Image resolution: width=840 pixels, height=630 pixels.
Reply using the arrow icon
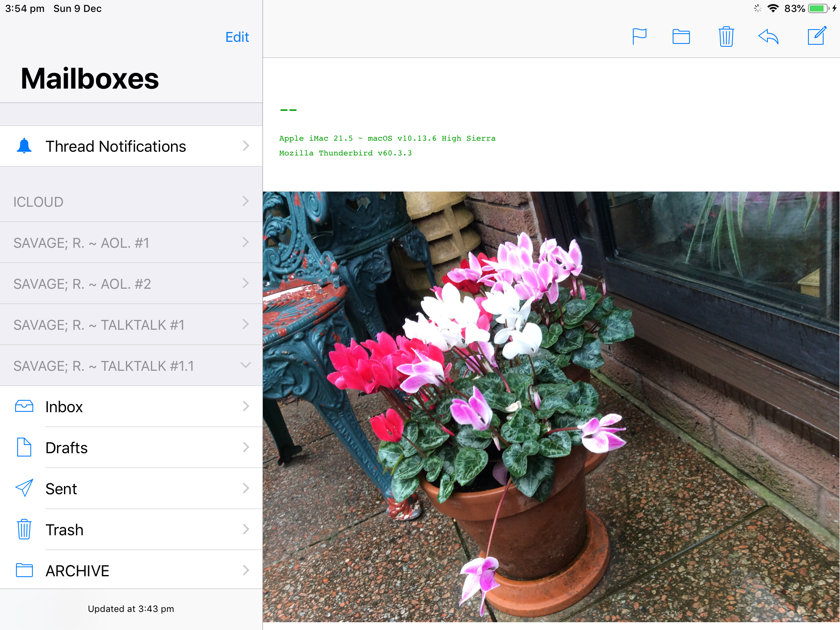point(768,37)
